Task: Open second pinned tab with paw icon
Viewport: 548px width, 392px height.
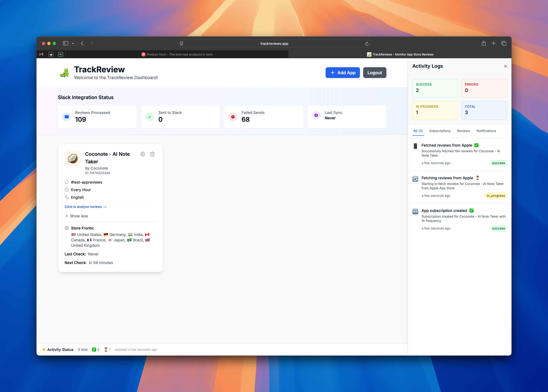Action: pos(51,54)
